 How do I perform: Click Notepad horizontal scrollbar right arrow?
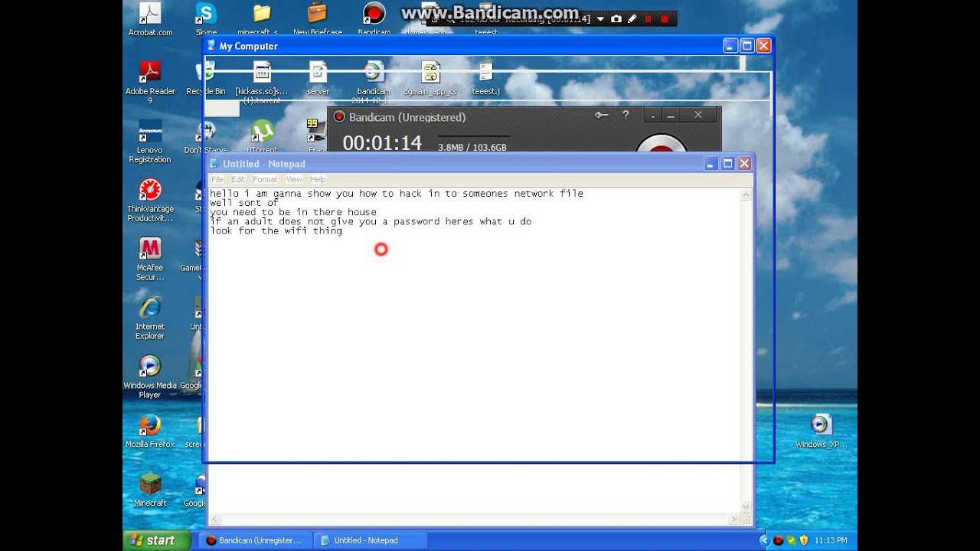pos(734,519)
